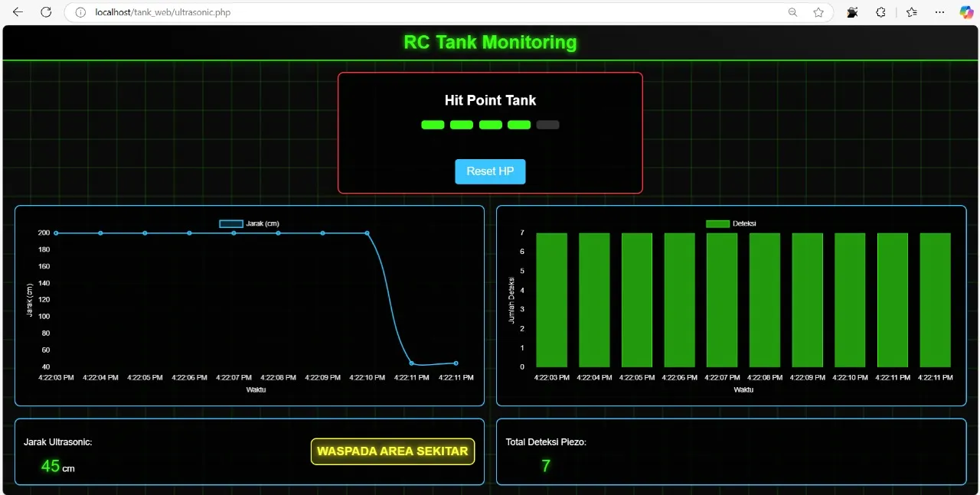Click the line chart point at 4:22:10 PM
The width and height of the screenshot is (980, 495).
click(x=367, y=233)
